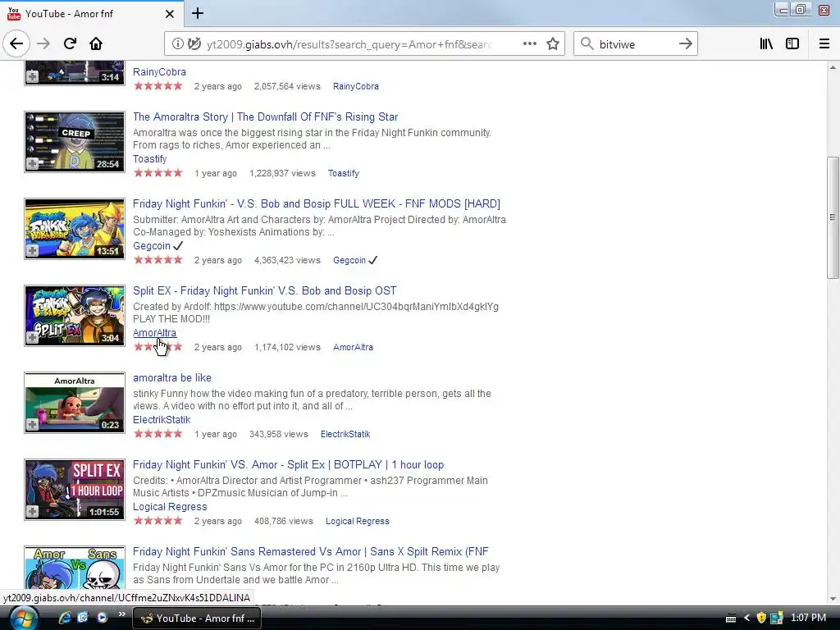Open the Split EX OST thumbnail
The width and height of the screenshot is (840, 630).
[75, 316]
